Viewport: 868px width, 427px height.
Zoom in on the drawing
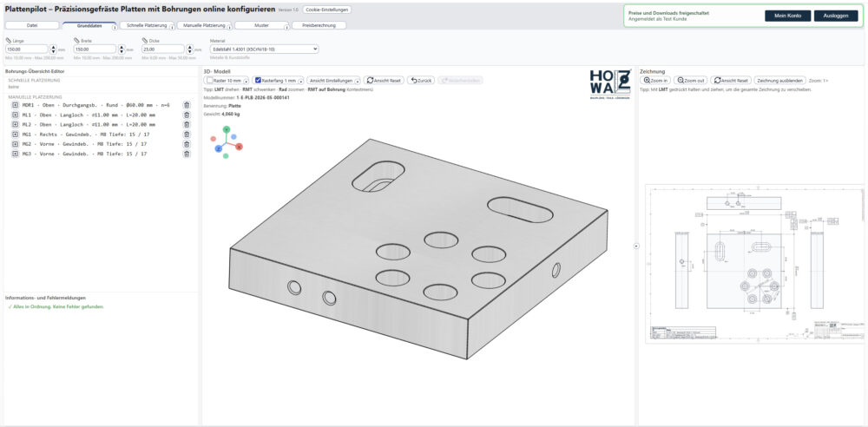[655, 81]
